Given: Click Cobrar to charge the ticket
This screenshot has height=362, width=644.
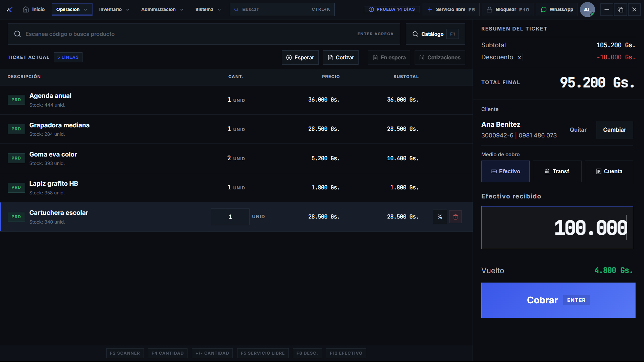Looking at the screenshot, I should click(x=558, y=300).
